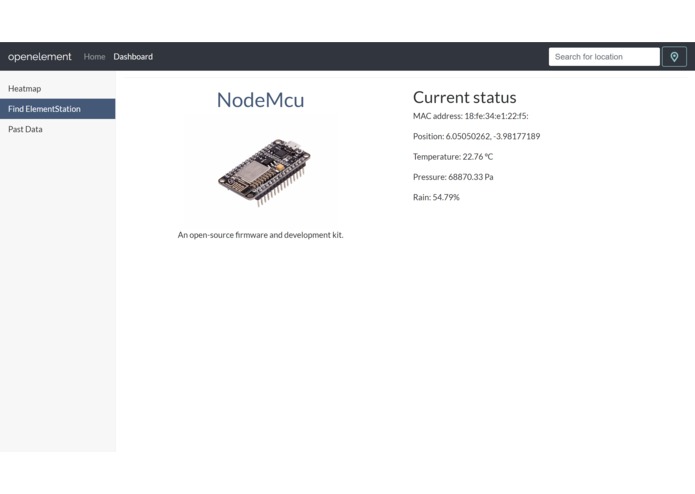This screenshot has height=494, width=695.
Task: Click the Temperature 22.76 °C reading
Action: click(453, 157)
